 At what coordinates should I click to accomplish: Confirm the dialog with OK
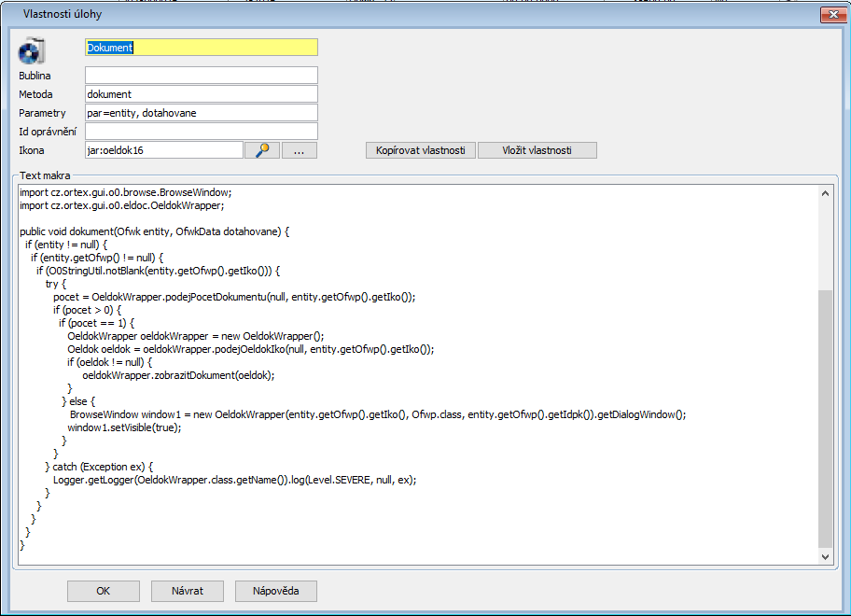pyautogui.click(x=103, y=591)
